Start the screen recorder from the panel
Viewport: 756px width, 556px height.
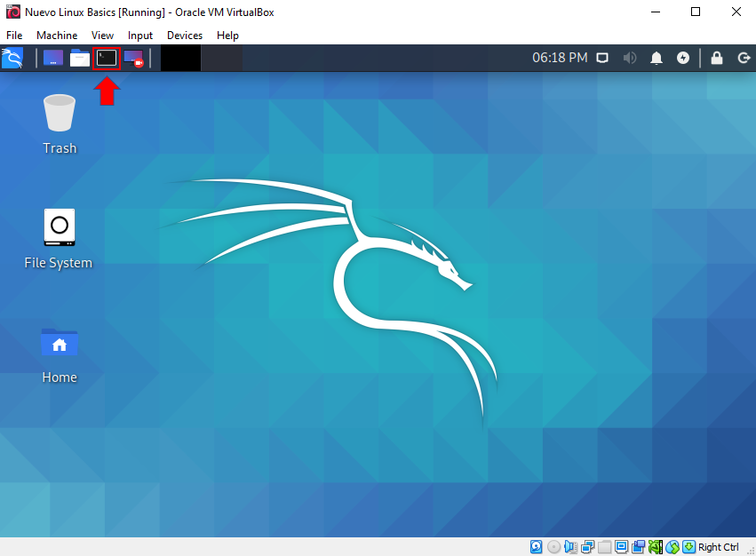tap(133, 58)
